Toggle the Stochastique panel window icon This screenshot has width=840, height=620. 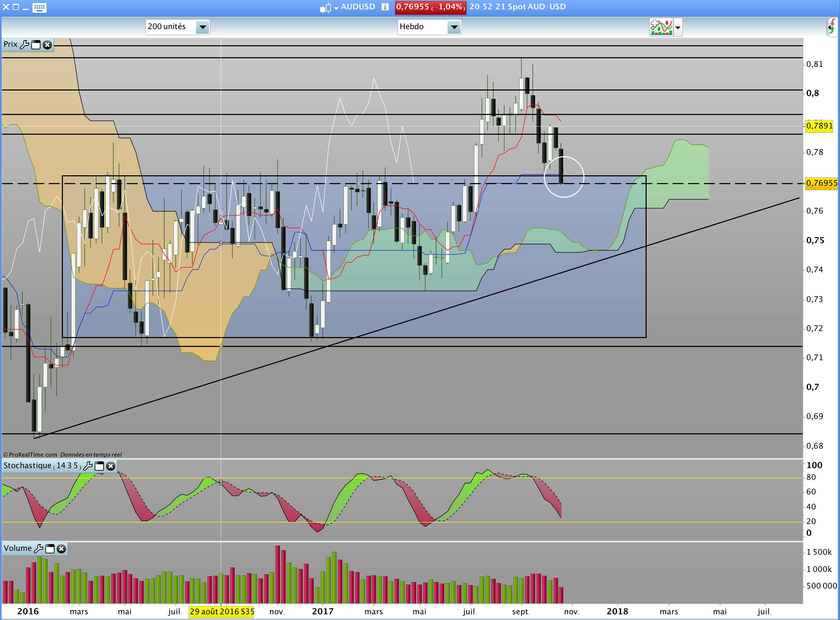(99, 466)
